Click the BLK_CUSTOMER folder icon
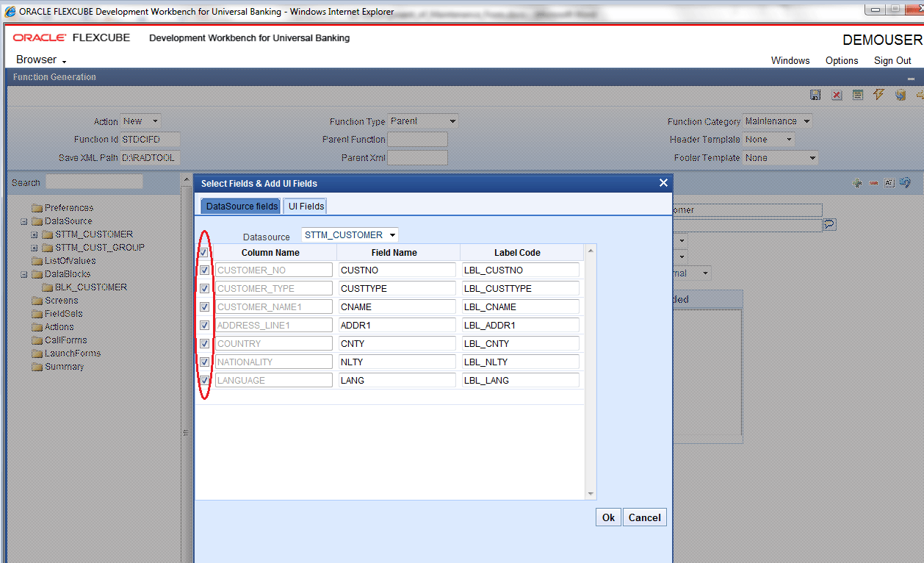This screenshot has height=563, width=924. click(x=47, y=287)
